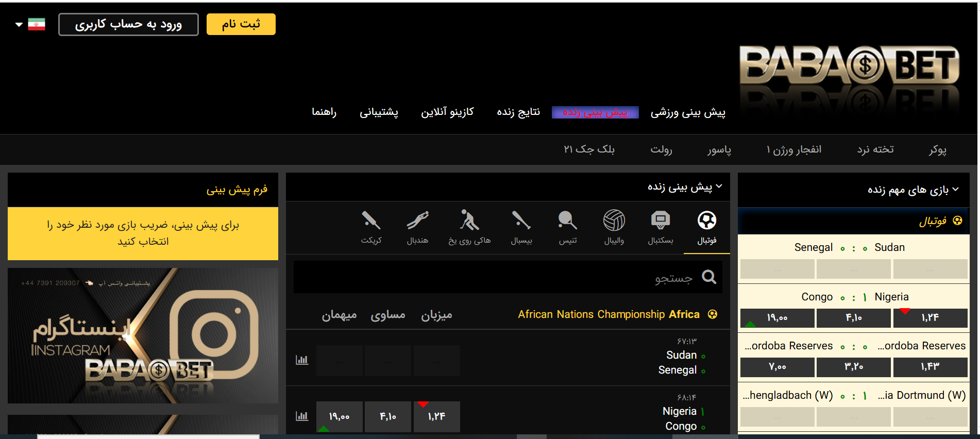Open African Nations Championship Africa league
The width and height of the screenshot is (980, 439).
point(609,314)
